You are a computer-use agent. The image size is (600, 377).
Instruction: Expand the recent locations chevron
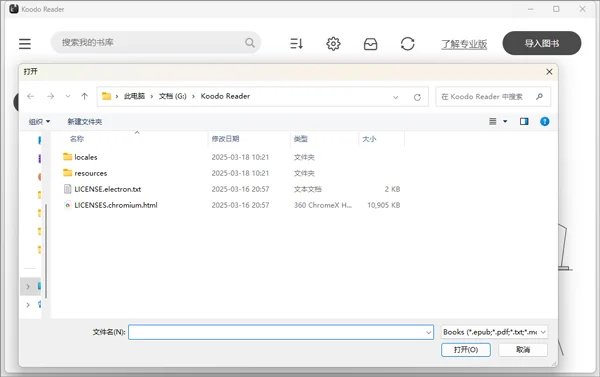pyautogui.click(x=68, y=96)
